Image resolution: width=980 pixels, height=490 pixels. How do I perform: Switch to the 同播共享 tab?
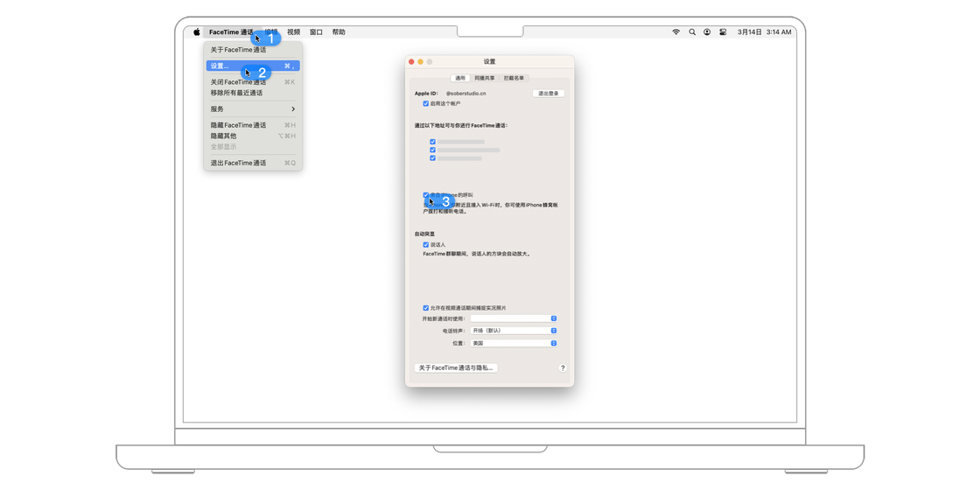click(x=485, y=78)
